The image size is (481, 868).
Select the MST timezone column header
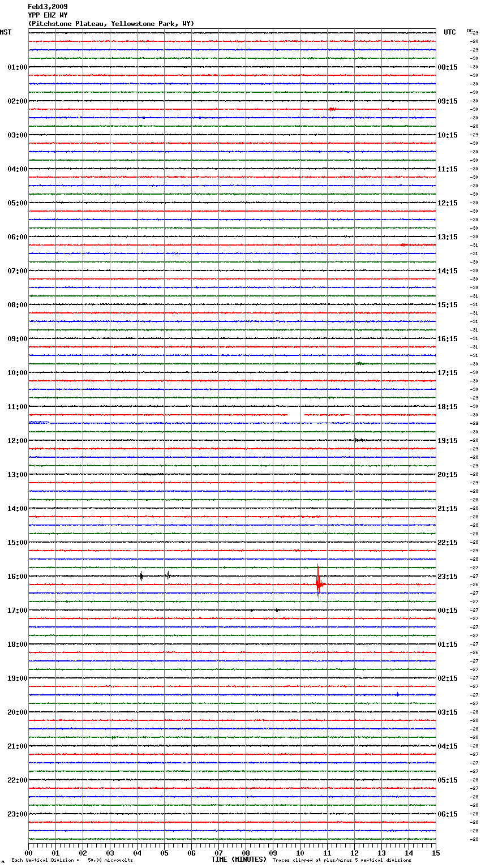6,32
